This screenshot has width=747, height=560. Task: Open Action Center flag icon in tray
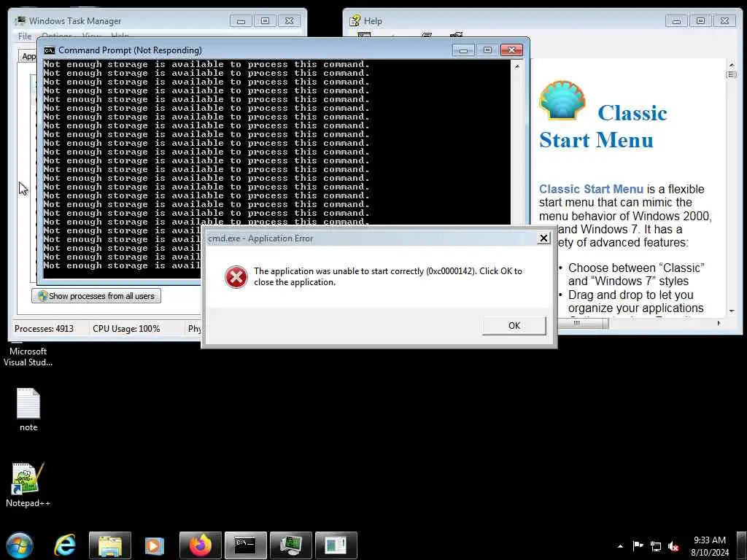coord(638,545)
